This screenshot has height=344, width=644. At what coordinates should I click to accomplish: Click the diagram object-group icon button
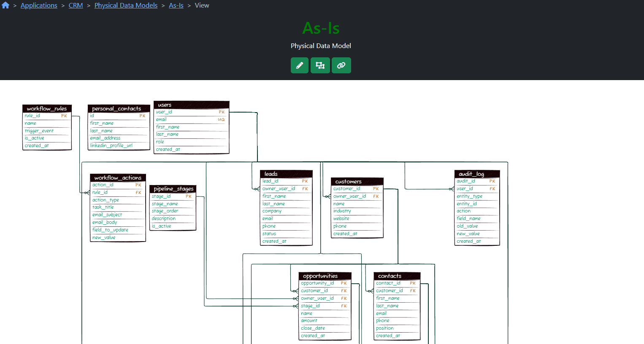(320, 65)
